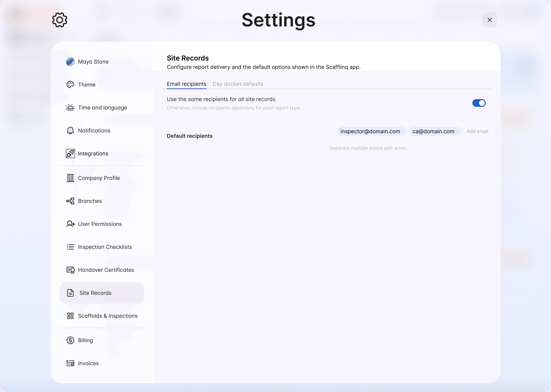Click the Settings gear icon
Image resolution: width=551 pixels, height=392 pixels.
click(60, 20)
